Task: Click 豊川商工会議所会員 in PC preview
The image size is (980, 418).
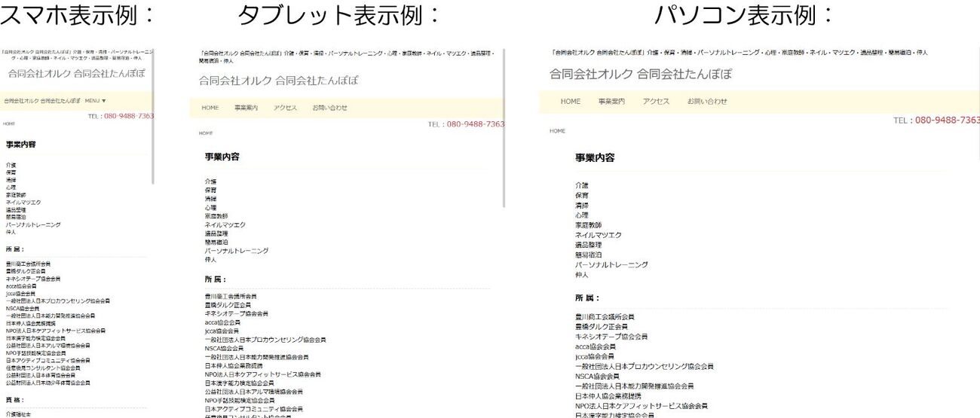Action: pyautogui.click(x=605, y=317)
